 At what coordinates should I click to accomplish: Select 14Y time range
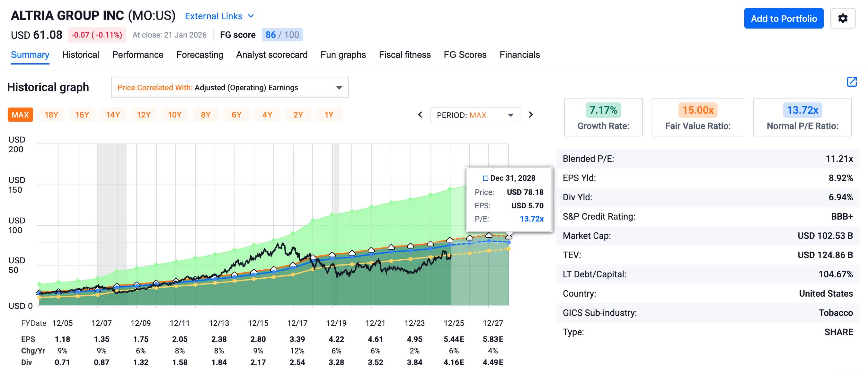click(113, 115)
